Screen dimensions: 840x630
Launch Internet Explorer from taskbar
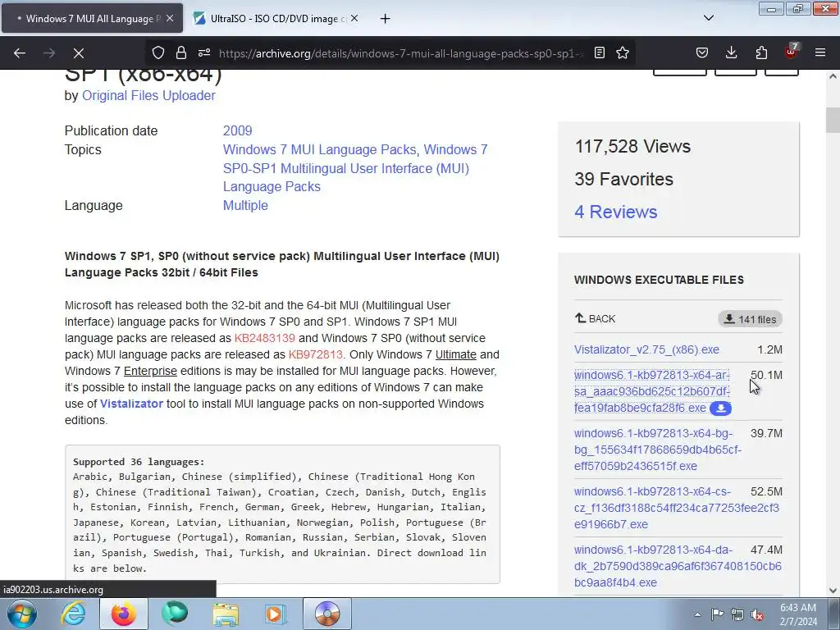point(73,614)
